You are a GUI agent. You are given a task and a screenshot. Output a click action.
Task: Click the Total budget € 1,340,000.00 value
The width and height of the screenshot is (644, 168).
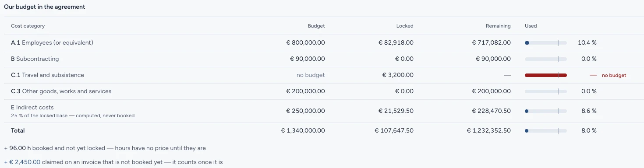pos(303,130)
